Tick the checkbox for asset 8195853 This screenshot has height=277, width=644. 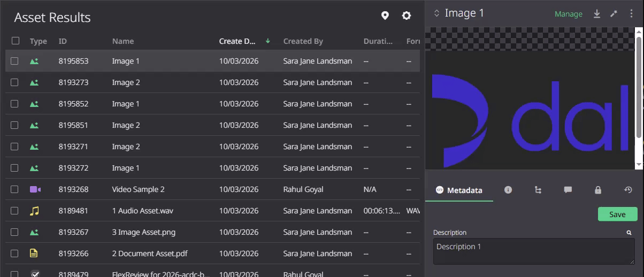click(15, 61)
